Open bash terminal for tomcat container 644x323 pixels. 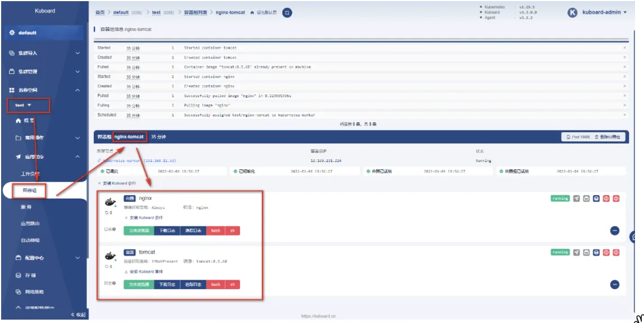tap(216, 284)
